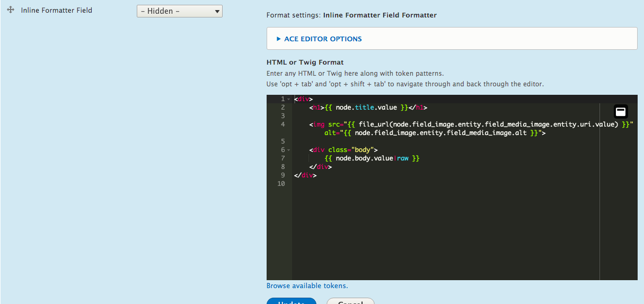Click the alt attribute code line

435,133
